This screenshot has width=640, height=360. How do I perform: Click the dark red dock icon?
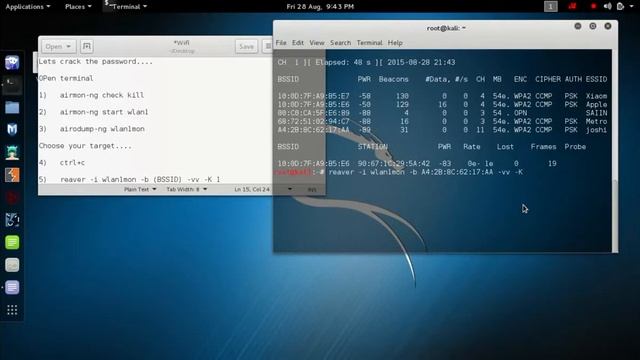tap(12, 198)
